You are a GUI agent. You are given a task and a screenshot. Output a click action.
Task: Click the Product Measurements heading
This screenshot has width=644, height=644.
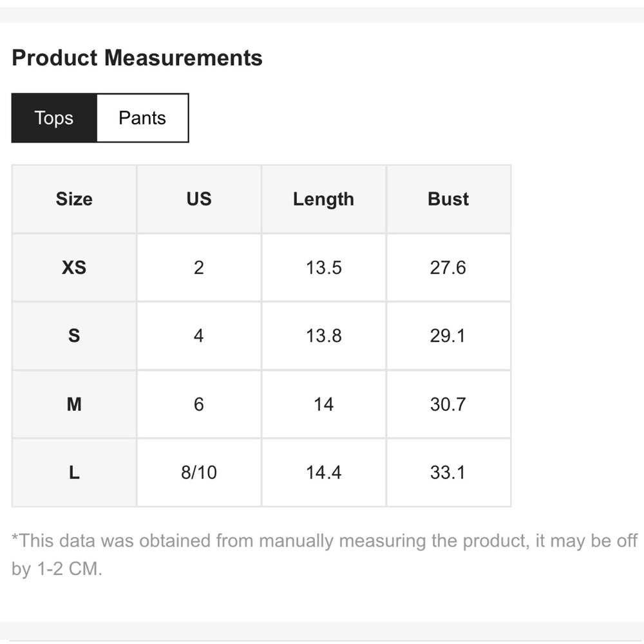pos(137,58)
